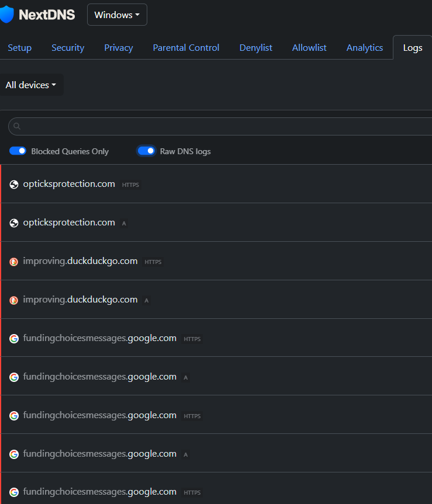Focus the logs search field
Viewport: 432px width, 504px height.
coord(220,126)
